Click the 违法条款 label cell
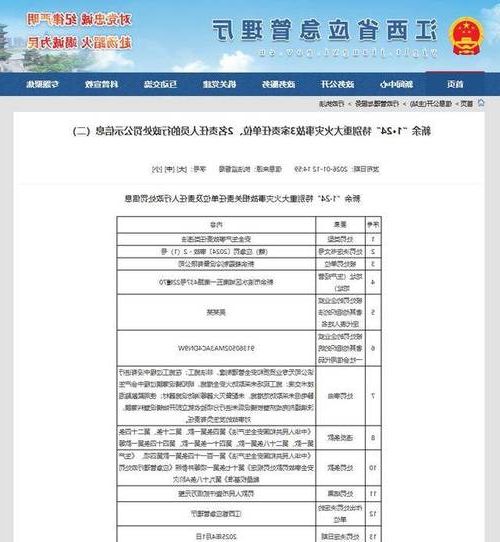The width and height of the screenshot is (500, 542). (340, 438)
